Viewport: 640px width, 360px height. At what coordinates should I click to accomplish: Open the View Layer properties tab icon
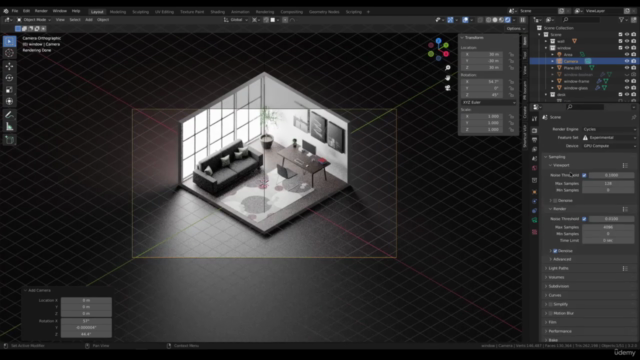[x=535, y=149]
